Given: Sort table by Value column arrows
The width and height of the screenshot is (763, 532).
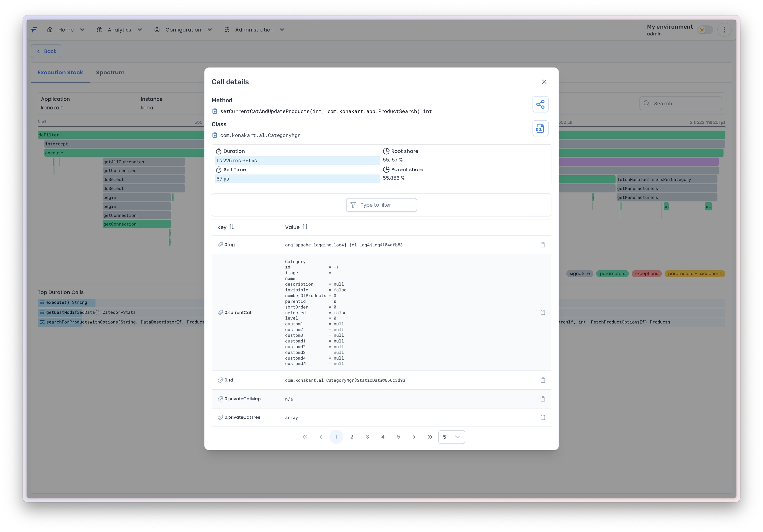Looking at the screenshot, I should click(x=305, y=227).
